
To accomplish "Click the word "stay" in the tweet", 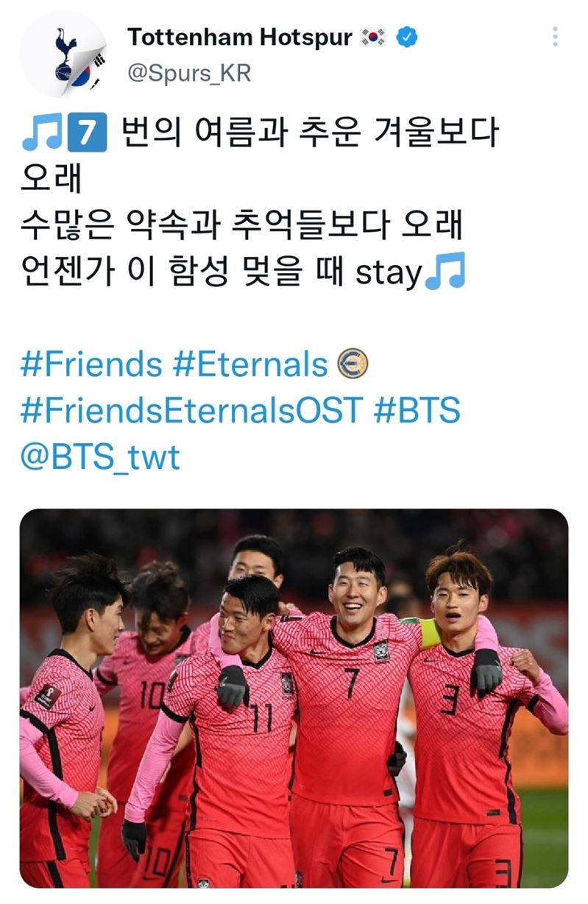I will [x=389, y=274].
